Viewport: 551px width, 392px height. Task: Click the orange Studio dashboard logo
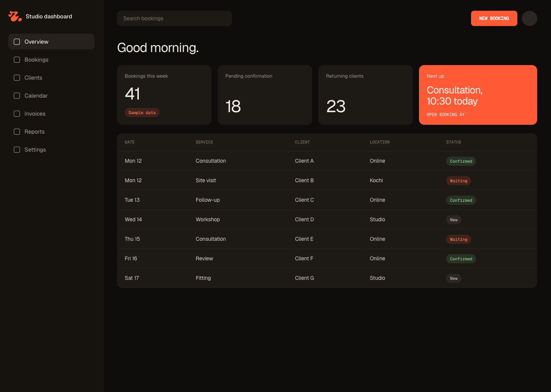(x=15, y=16)
